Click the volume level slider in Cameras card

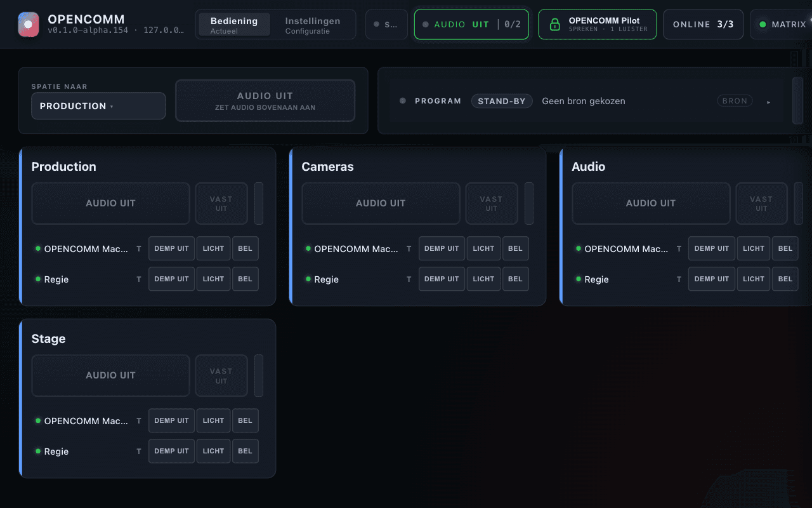tap(529, 203)
